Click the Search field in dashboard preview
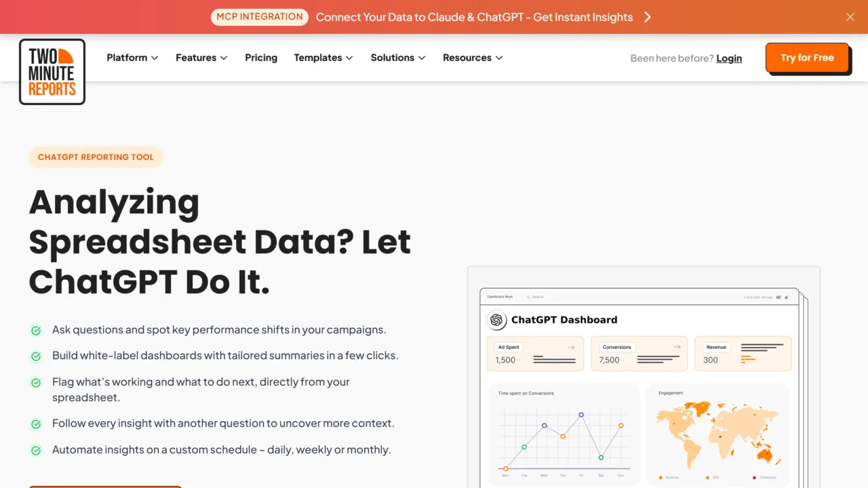 tap(535, 297)
